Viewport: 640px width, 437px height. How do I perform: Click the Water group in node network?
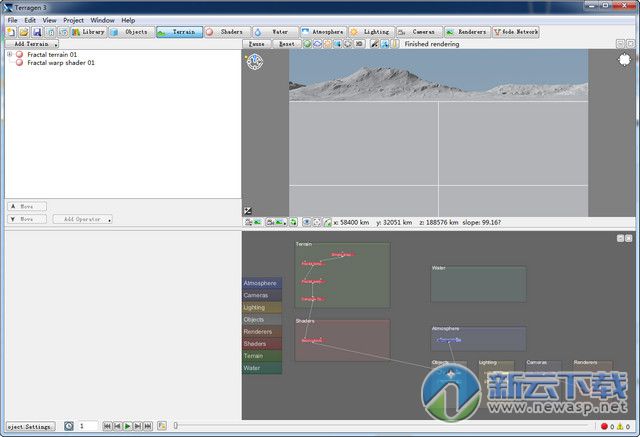(x=478, y=284)
